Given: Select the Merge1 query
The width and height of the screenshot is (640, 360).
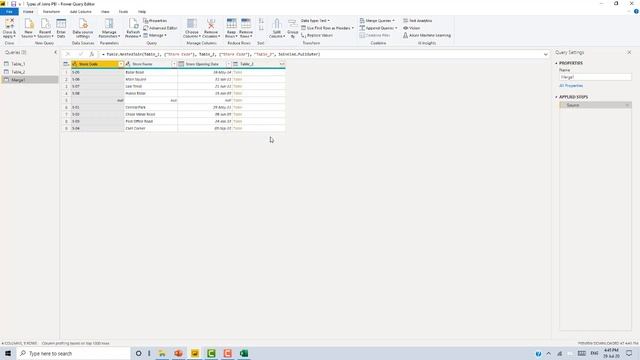Looking at the screenshot, I should [30, 80].
